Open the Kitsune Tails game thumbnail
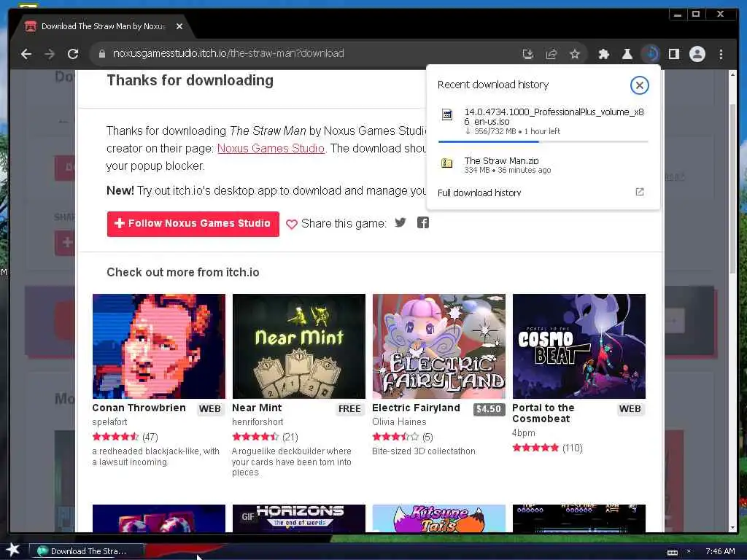 438,518
